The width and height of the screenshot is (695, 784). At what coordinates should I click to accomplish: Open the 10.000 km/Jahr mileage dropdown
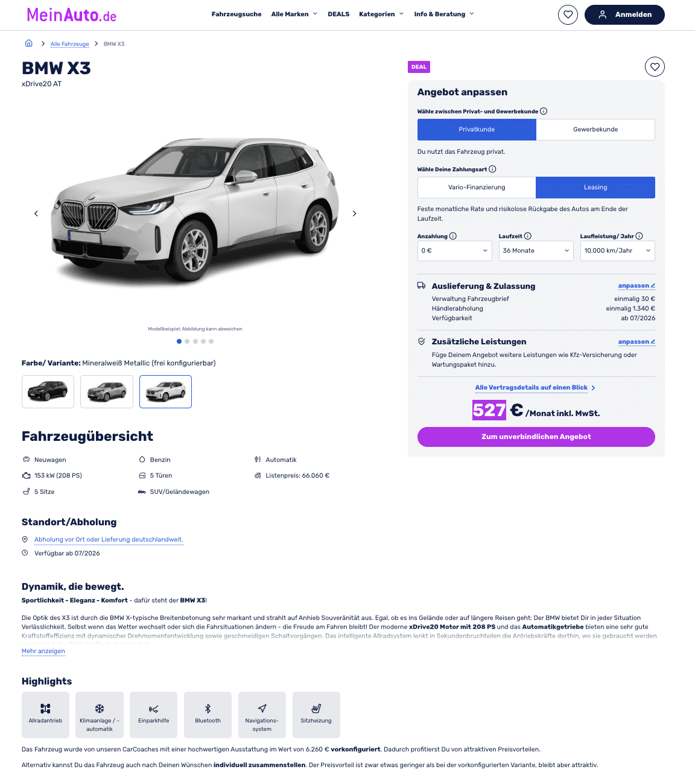click(618, 251)
